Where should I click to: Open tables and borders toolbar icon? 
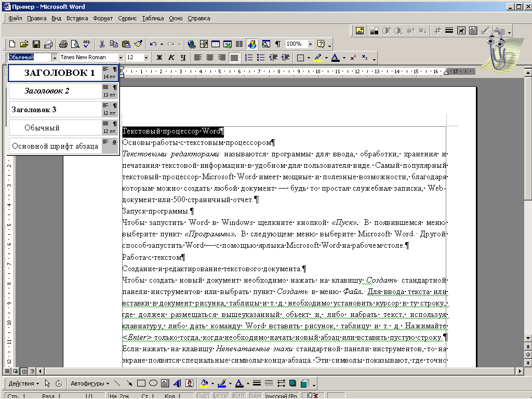tap(204, 44)
